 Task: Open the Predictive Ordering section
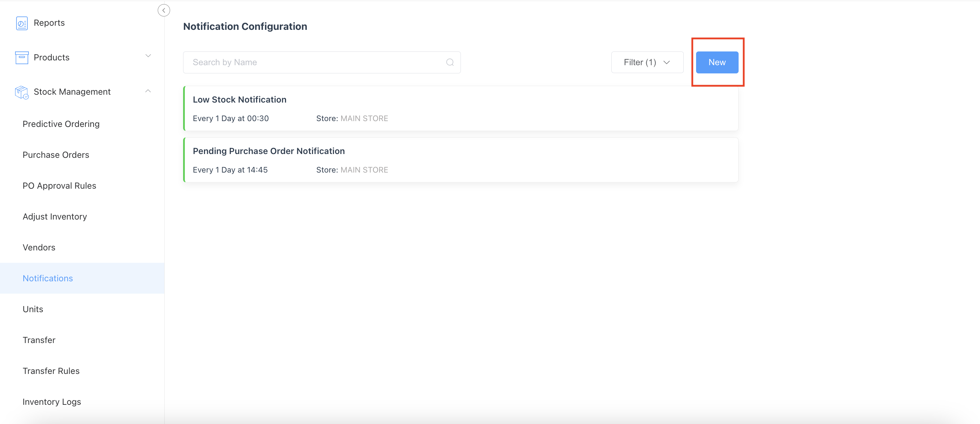[61, 124]
